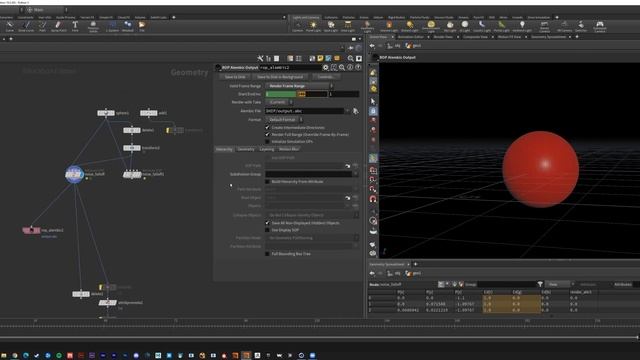
Task: Click the Save to Disk button
Action: click(x=235, y=77)
